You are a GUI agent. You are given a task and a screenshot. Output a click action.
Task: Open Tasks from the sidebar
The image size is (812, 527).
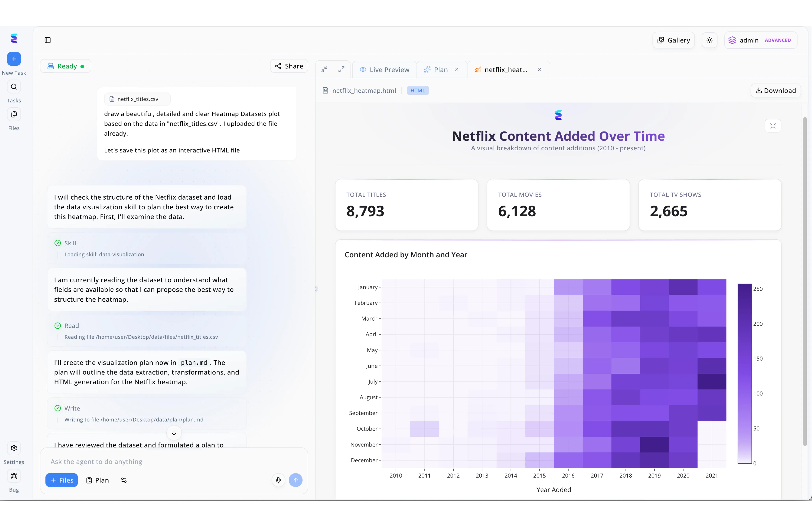click(x=14, y=87)
